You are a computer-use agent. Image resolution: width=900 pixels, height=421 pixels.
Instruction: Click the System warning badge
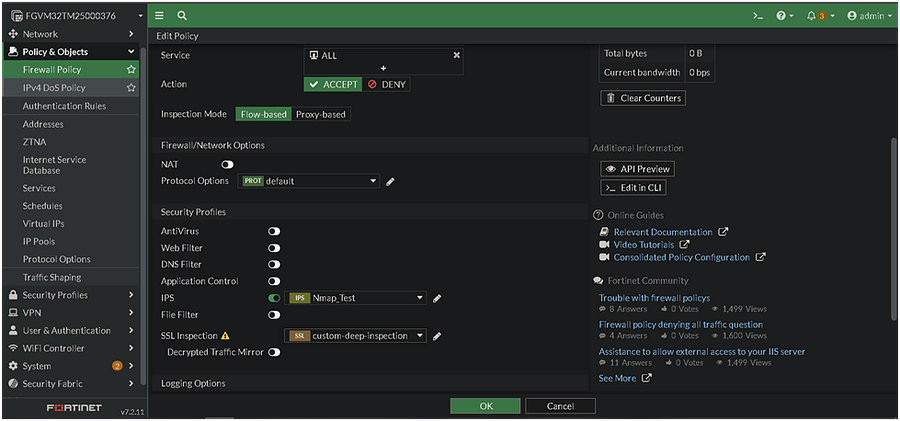pyautogui.click(x=117, y=366)
